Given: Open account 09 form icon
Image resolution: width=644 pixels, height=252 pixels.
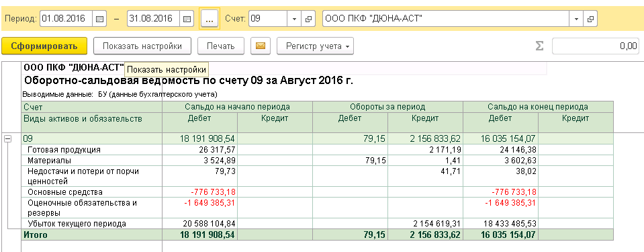Looking at the screenshot, I should tap(308, 19).
